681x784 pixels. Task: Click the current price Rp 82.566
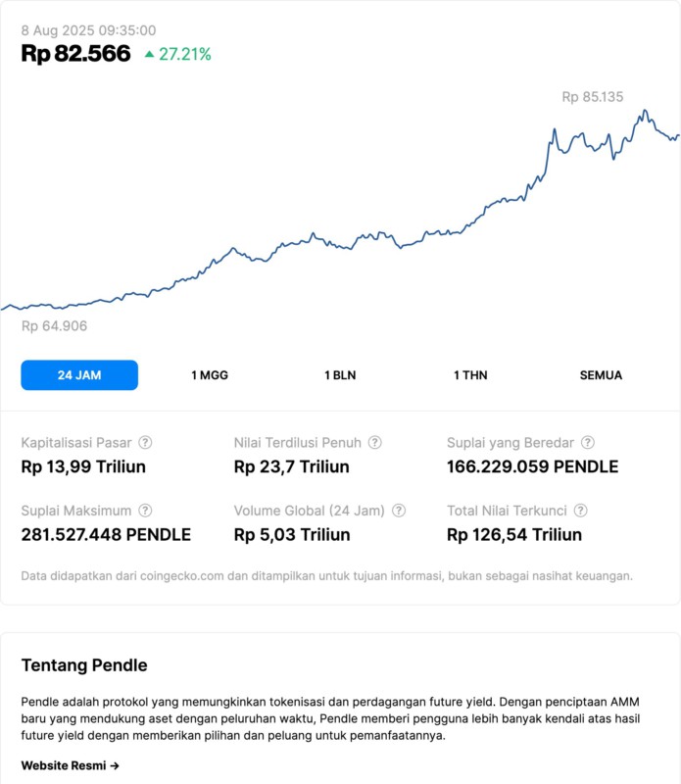(x=75, y=54)
